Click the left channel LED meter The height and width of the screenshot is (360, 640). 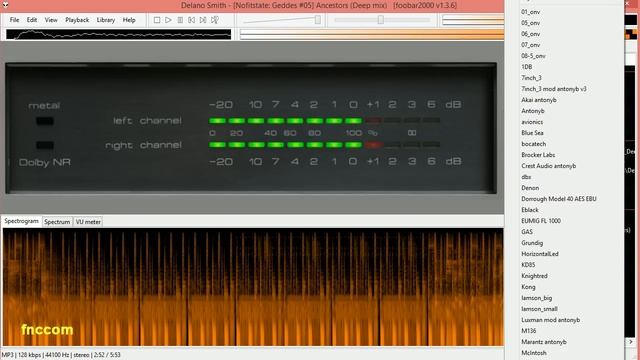(x=324, y=121)
